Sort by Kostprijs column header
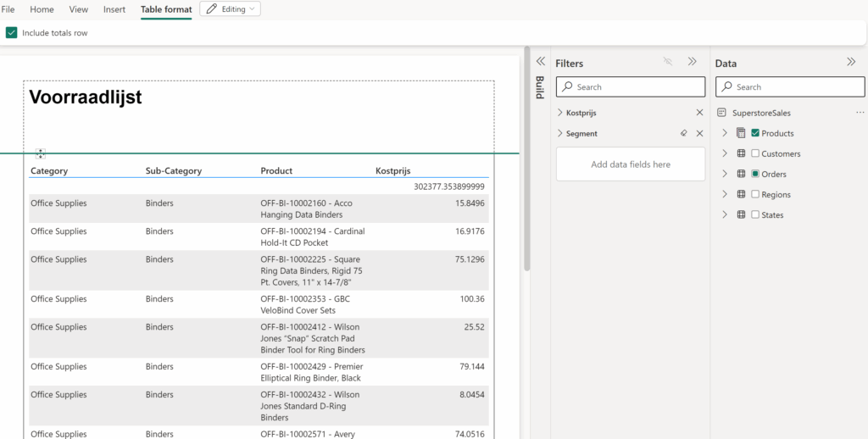Screen dimensions: 868x439 coord(393,171)
